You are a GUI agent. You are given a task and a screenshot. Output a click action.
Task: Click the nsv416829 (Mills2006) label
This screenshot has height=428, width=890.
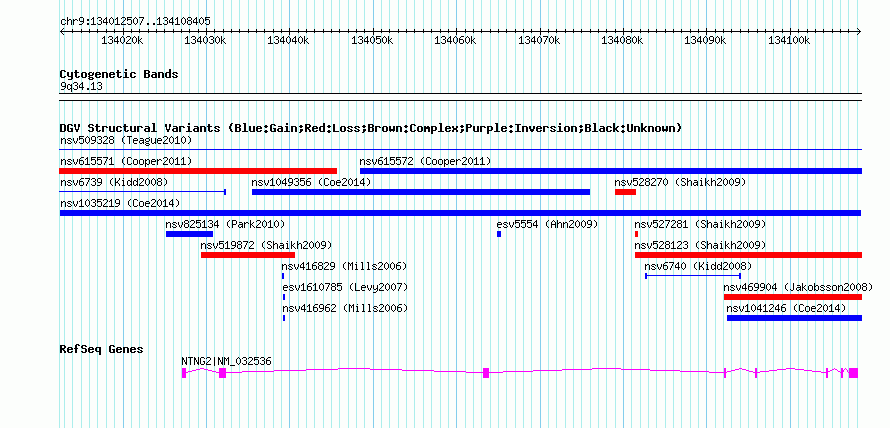[345, 266]
